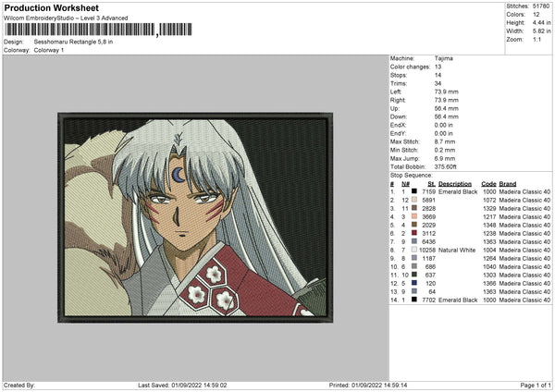The height and width of the screenshot is (392, 555).
Task: Select the dark red swatch for code 1238
Action: [414, 233]
